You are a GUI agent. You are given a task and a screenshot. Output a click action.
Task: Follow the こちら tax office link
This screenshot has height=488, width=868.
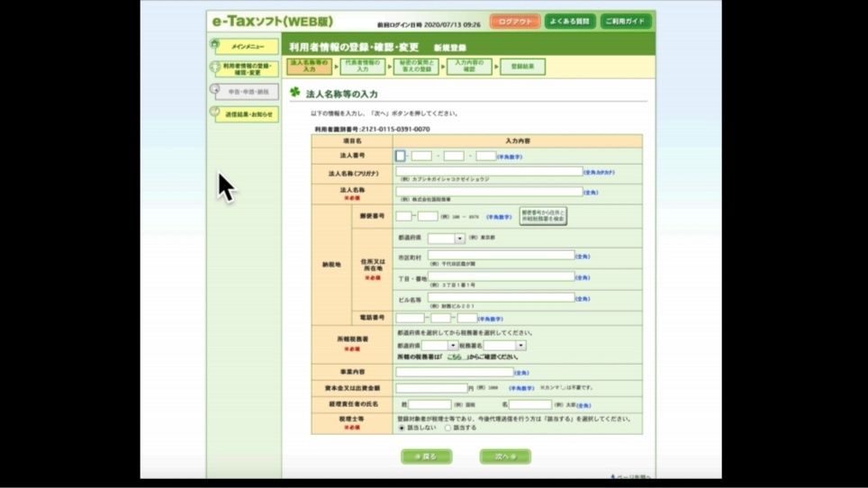click(x=455, y=357)
